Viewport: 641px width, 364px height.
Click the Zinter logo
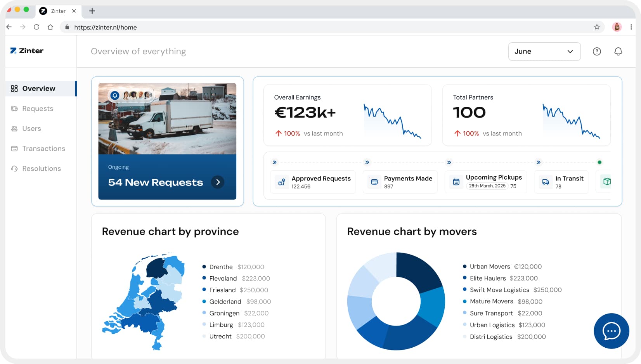click(26, 50)
